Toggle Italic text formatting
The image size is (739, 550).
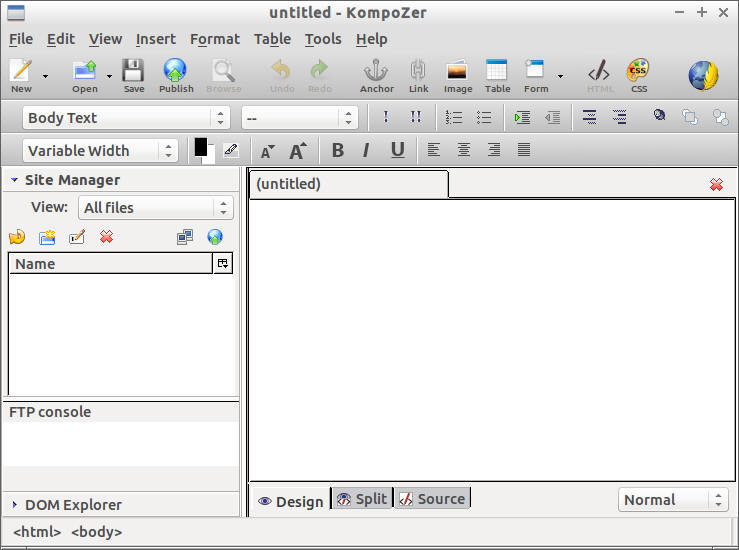[x=366, y=151]
